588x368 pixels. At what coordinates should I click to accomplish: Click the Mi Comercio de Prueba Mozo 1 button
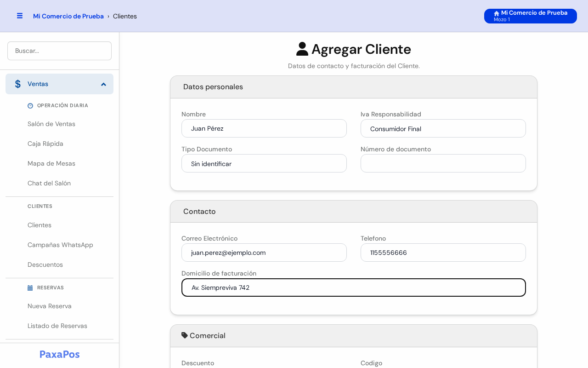coord(531,16)
